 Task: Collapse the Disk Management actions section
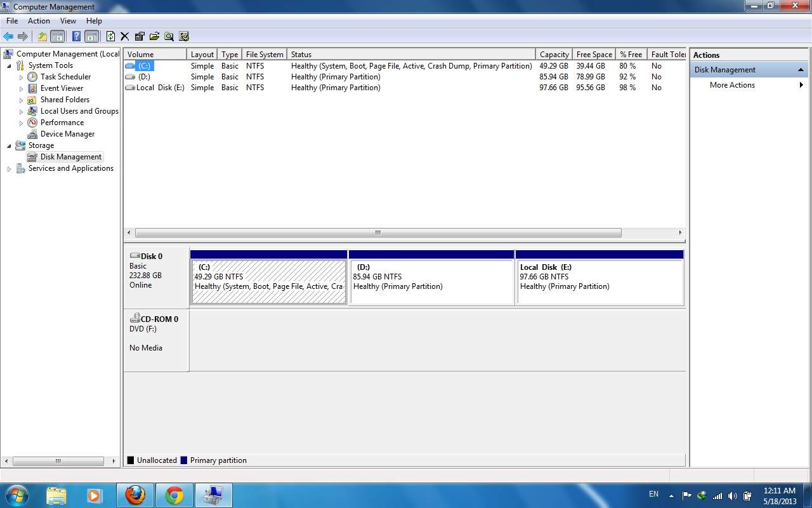point(801,70)
